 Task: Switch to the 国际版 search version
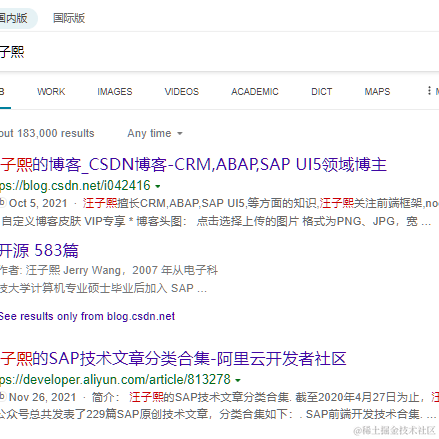pos(69,18)
